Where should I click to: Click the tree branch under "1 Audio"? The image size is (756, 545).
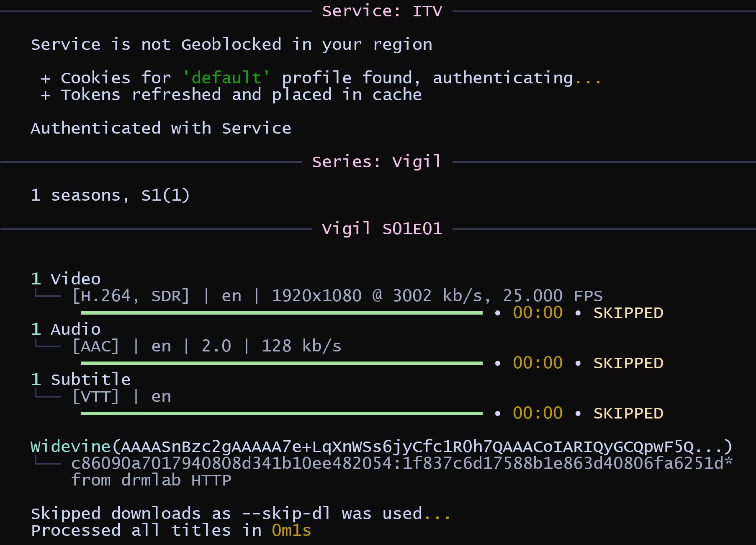click(x=47, y=345)
